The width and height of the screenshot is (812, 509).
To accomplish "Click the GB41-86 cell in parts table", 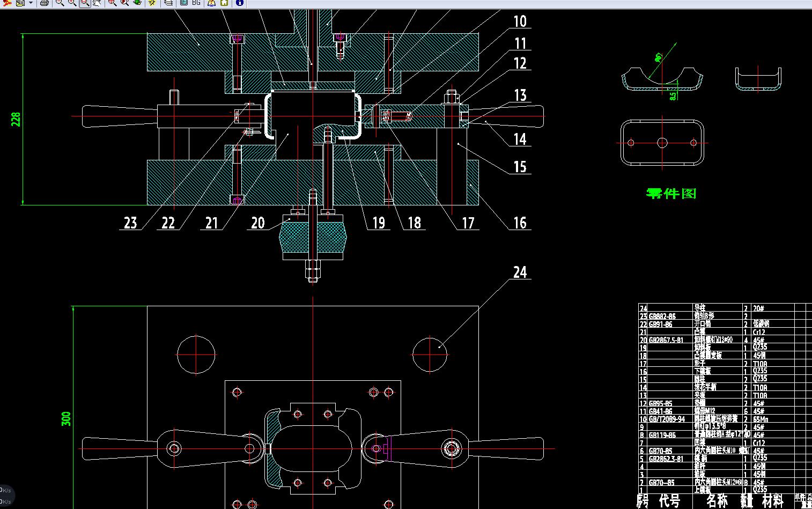I will (x=660, y=411).
